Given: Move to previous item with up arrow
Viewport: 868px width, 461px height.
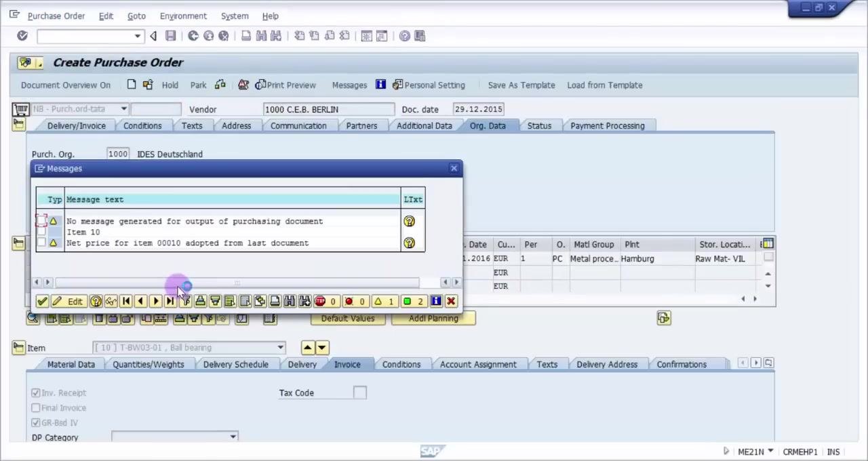Looking at the screenshot, I should [308, 348].
